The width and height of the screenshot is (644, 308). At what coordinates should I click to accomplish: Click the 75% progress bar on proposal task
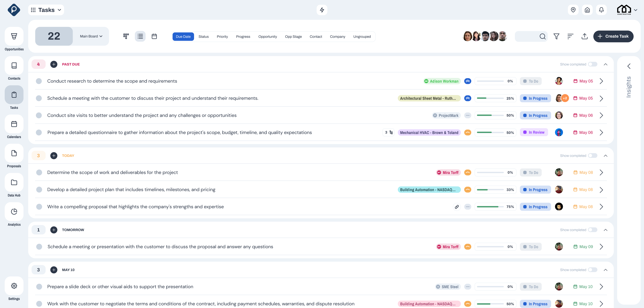[490, 207]
